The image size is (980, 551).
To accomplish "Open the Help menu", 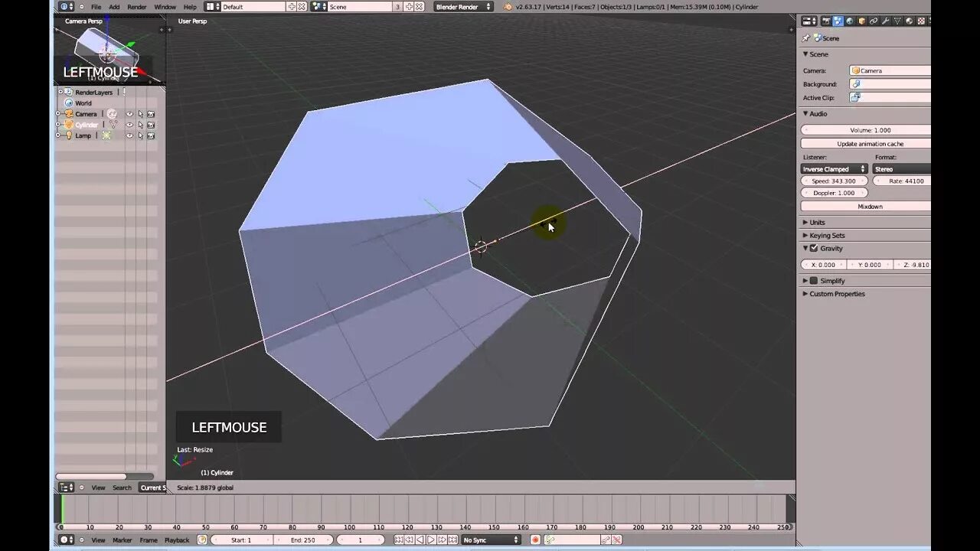I will tap(190, 7).
